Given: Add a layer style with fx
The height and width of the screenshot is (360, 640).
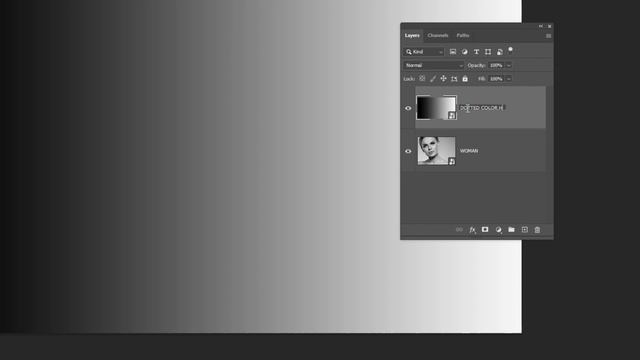Looking at the screenshot, I should click(x=472, y=230).
